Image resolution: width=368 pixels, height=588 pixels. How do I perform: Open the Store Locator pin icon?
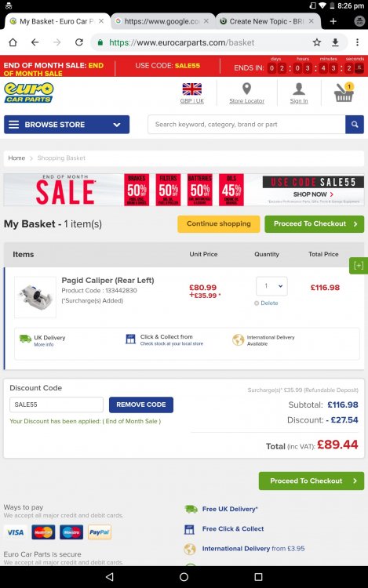click(x=246, y=89)
